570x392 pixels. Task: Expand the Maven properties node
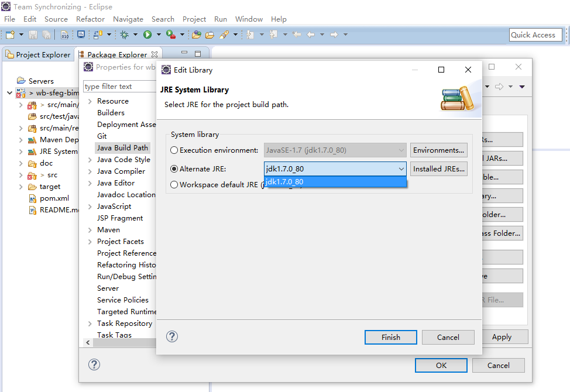(90, 230)
